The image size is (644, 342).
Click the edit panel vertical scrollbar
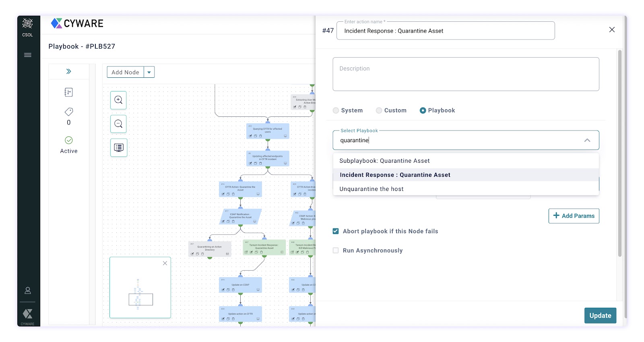pyautogui.click(x=620, y=153)
